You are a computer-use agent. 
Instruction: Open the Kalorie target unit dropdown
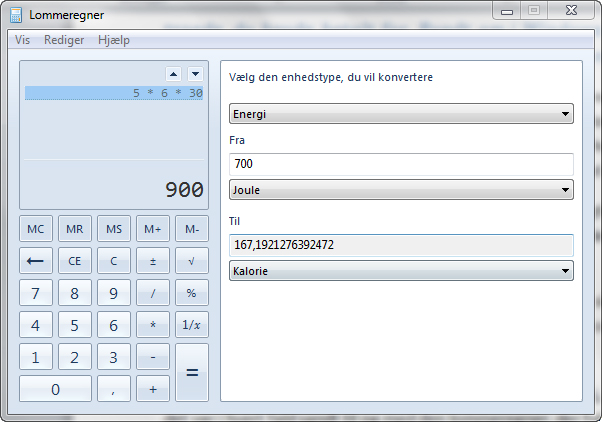tap(401, 270)
